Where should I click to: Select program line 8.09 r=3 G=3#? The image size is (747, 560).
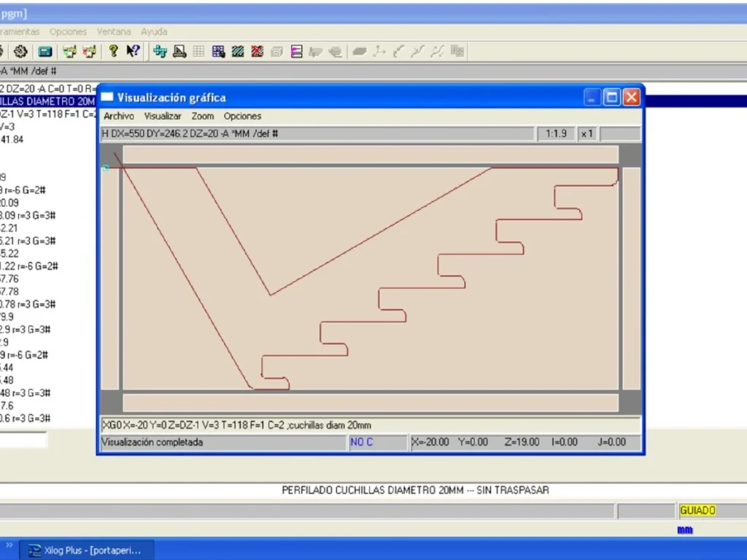(x=28, y=216)
